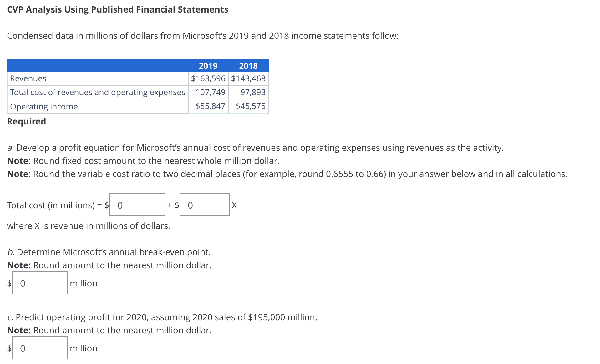Select the Revenues row label

pyautogui.click(x=28, y=78)
